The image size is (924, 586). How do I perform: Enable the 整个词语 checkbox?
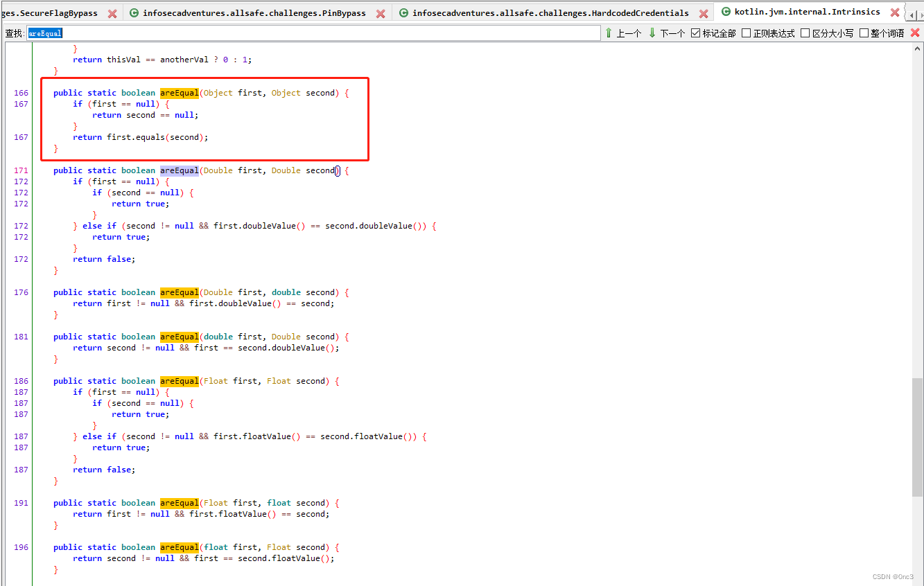864,33
